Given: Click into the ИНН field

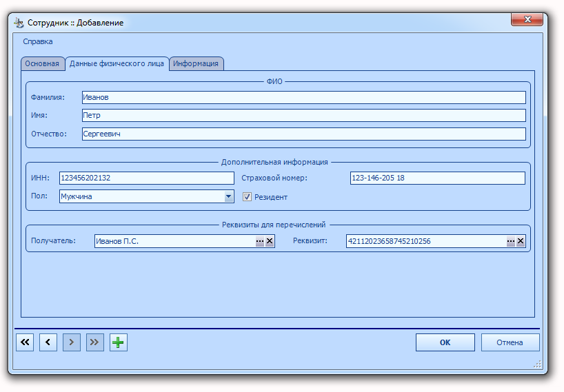Looking at the screenshot, I should pos(147,178).
